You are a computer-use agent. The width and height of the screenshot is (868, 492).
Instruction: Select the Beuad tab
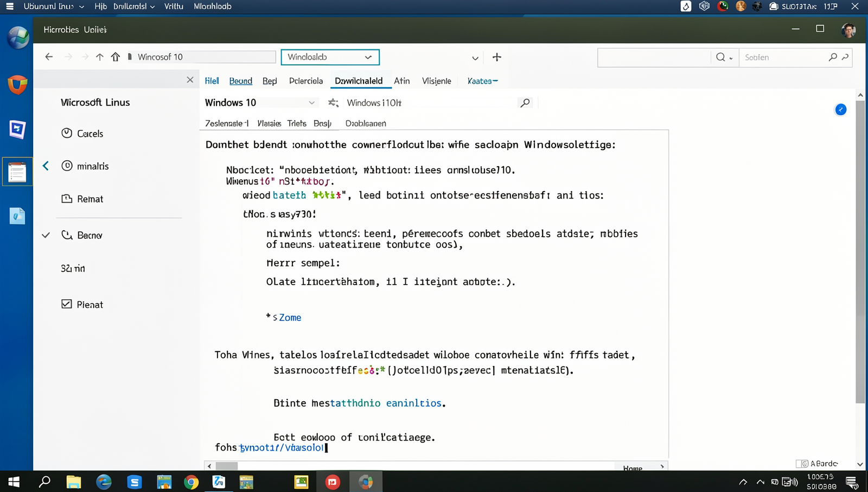click(x=240, y=81)
